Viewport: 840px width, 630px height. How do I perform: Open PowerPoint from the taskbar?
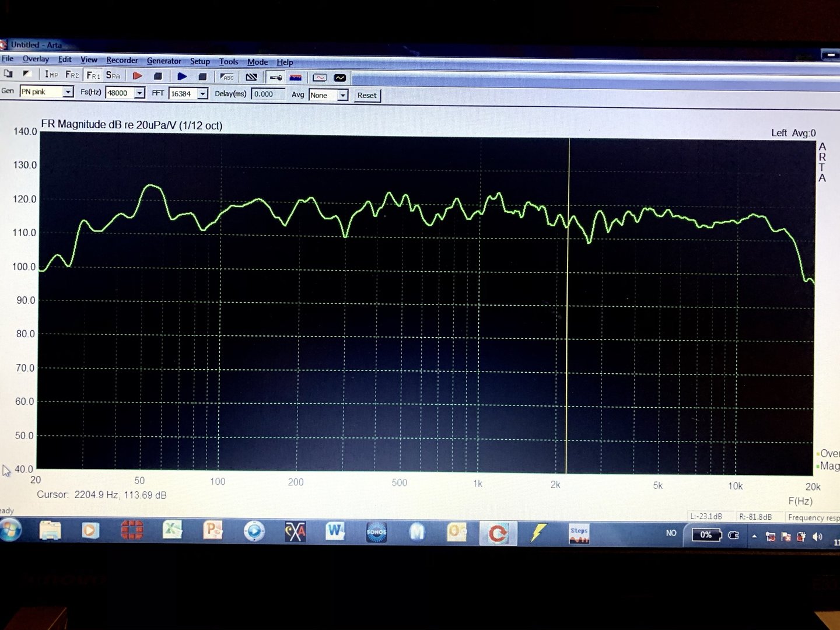213,530
